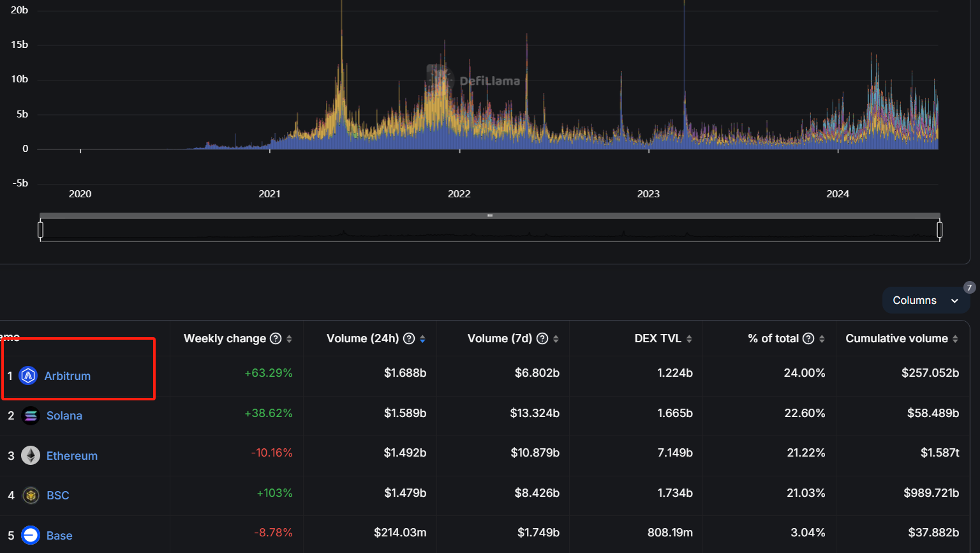The height and width of the screenshot is (553, 980).
Task: Click the Volume (24h) help question-mark icon
Action: tap(410, 338)
